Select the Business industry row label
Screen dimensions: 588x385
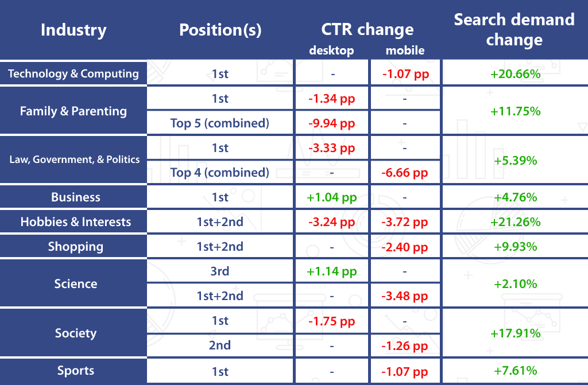pyautogui.click(x=75, y=197)
